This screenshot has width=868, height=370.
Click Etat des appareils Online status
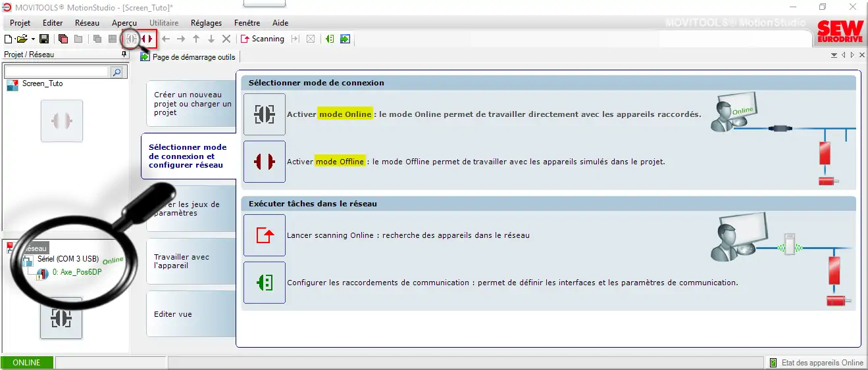816,363
